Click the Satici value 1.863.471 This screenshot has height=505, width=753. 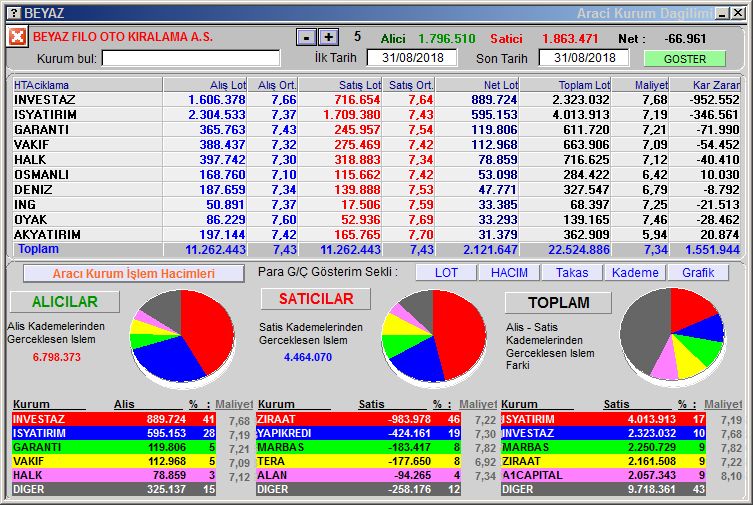tap(571, 38)
